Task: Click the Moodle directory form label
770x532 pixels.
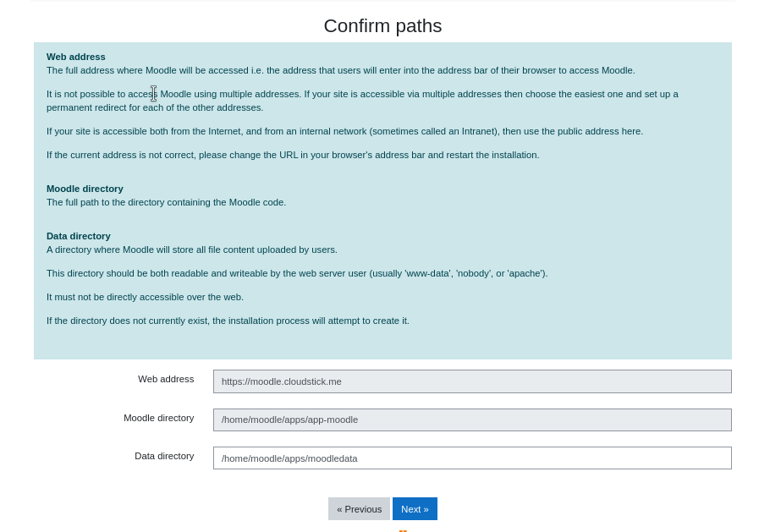Action: 158,418
